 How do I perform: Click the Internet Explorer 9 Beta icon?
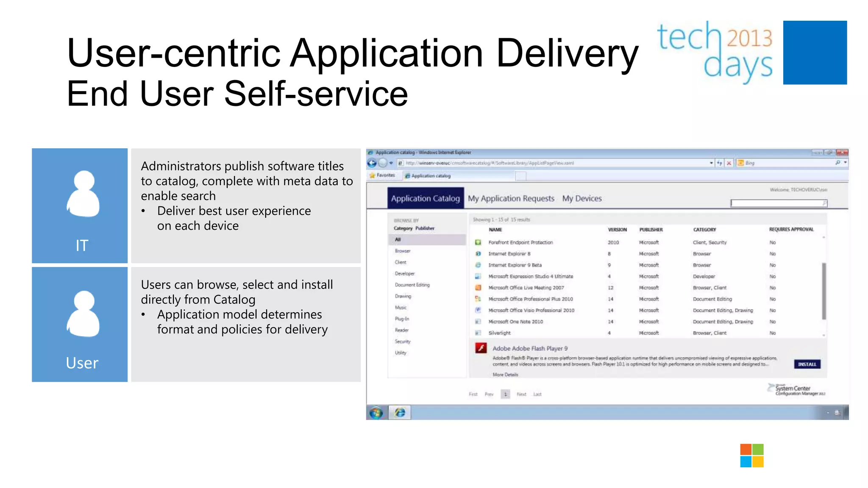[x=478, y=265]
